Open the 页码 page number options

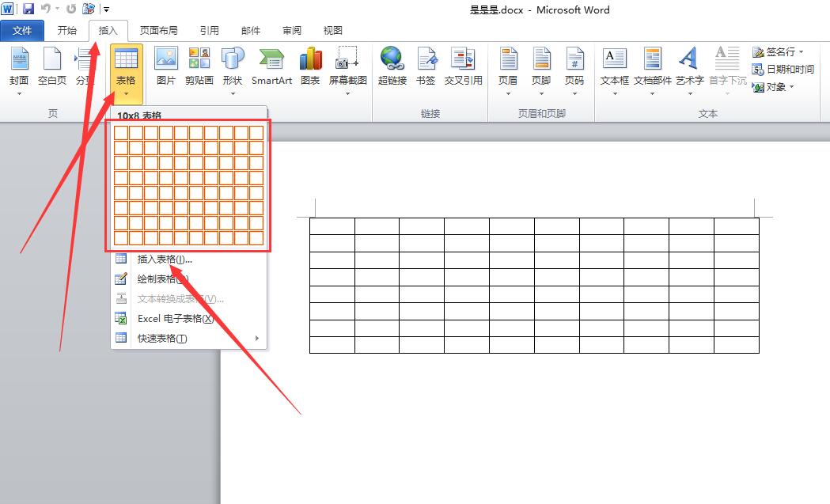point(574,66)
